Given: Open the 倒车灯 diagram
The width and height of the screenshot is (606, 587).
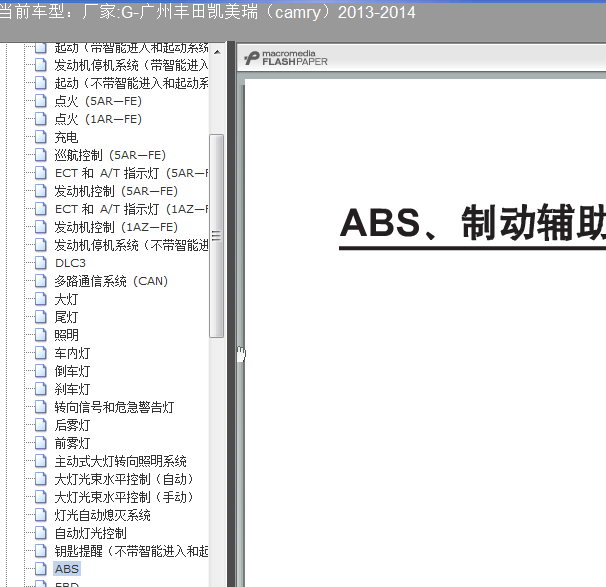Looking at the screenshot, I should 72,371.
